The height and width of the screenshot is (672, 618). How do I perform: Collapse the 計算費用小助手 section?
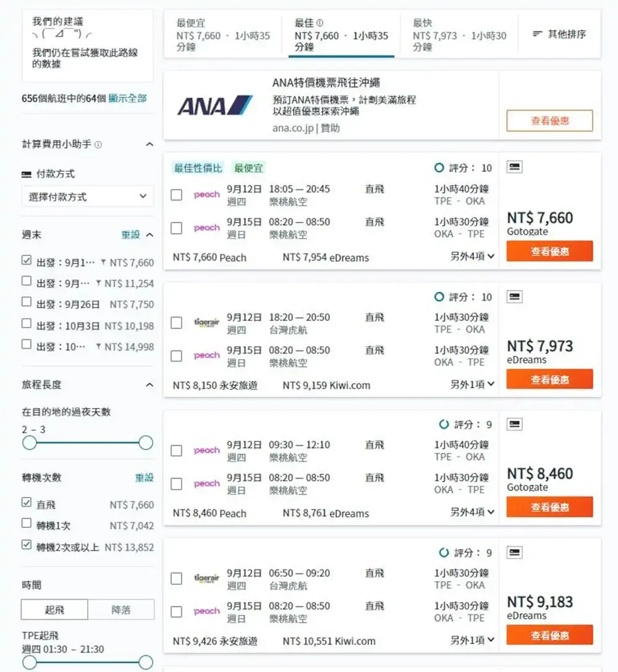pos(150,145)
